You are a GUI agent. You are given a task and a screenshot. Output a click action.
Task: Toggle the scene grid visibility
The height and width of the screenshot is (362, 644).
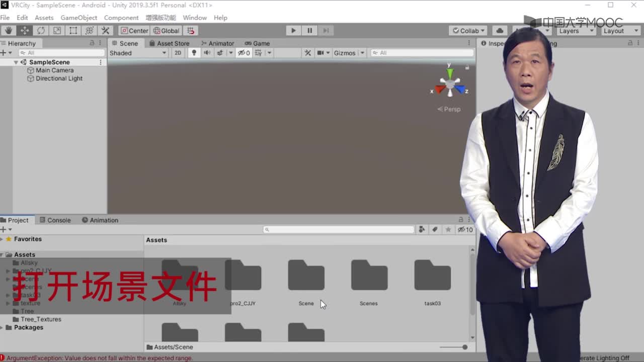[258, 53]
